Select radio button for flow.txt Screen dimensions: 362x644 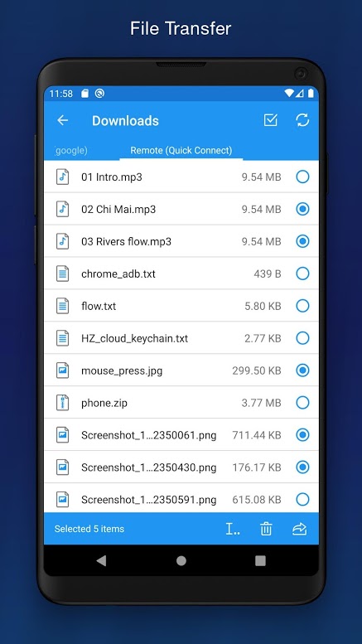pos(302,306)
